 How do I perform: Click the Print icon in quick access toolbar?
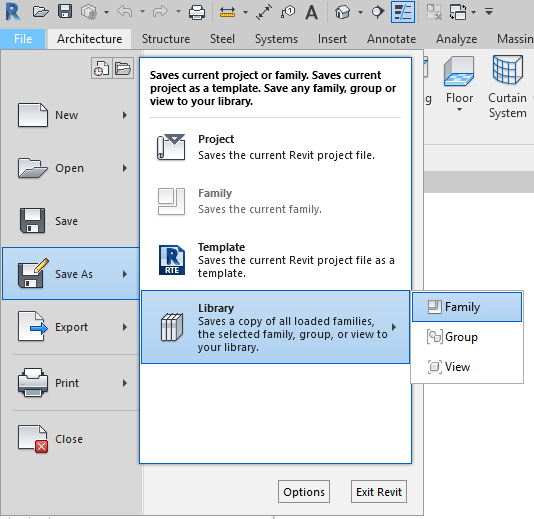coord(197,13)
